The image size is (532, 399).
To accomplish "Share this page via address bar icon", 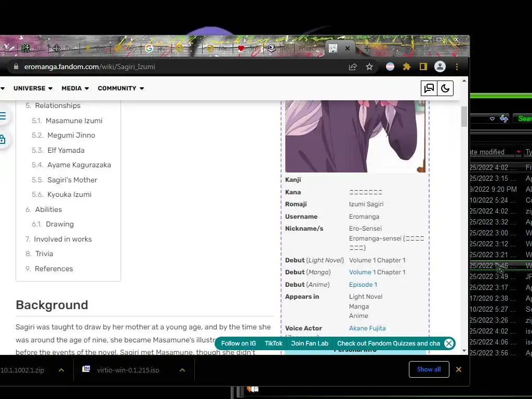I will click(x=353, y=67).
